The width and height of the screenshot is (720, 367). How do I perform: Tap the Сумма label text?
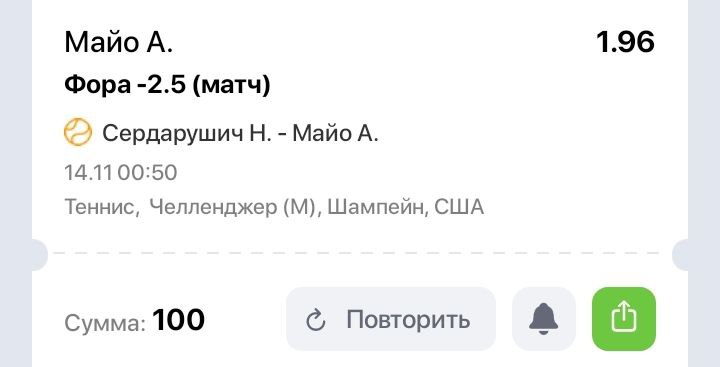(x=105, y=323)
